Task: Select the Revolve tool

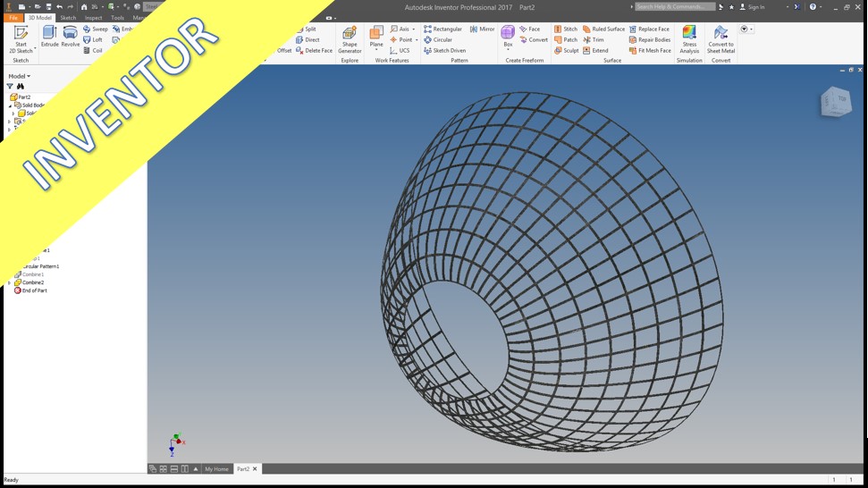Action: [71, 37]
